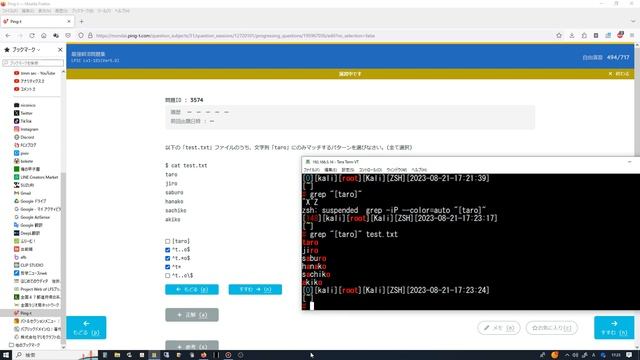This screenshot has width=640, height=360.
Task: Open Firefox ファイル menu
Action: (10, 11)
